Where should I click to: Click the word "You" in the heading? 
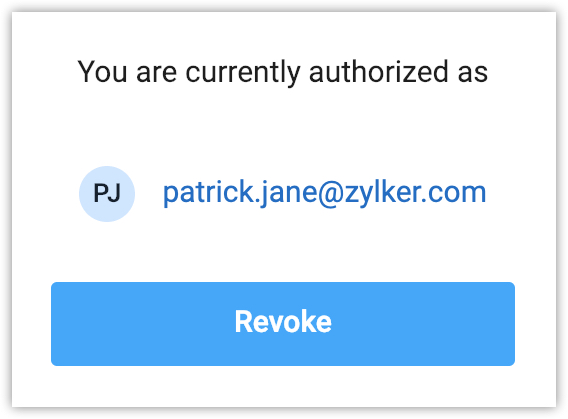point(102,71)
